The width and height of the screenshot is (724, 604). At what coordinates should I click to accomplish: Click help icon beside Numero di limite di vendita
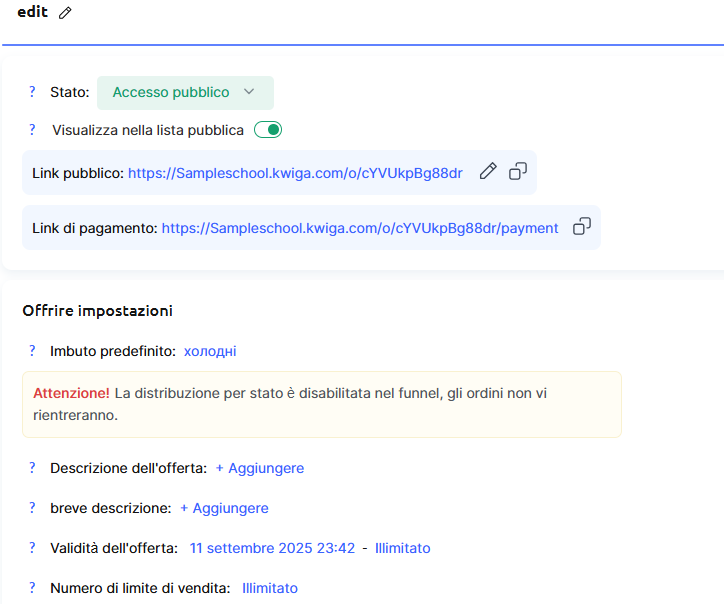point(32,588)
